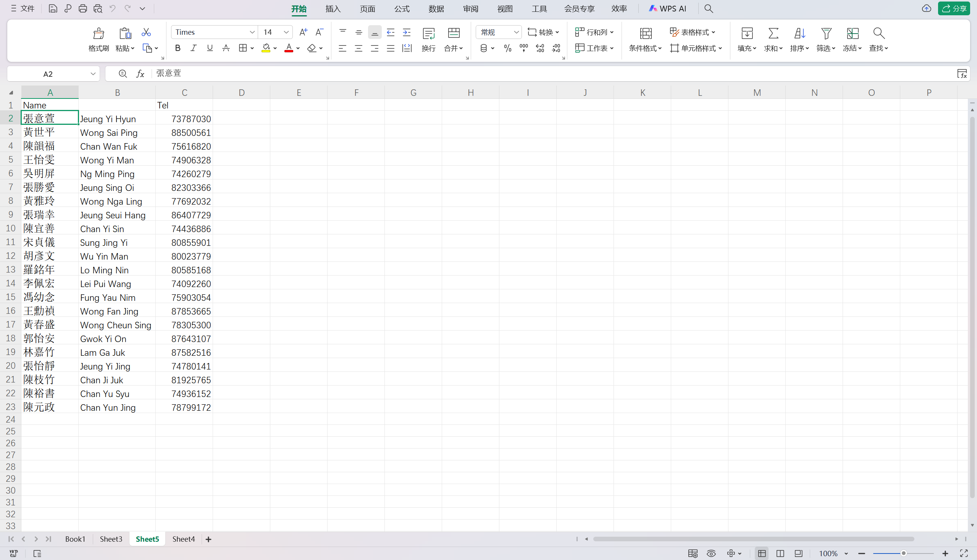Toggle underline formatting

click(x=210, y=48)
